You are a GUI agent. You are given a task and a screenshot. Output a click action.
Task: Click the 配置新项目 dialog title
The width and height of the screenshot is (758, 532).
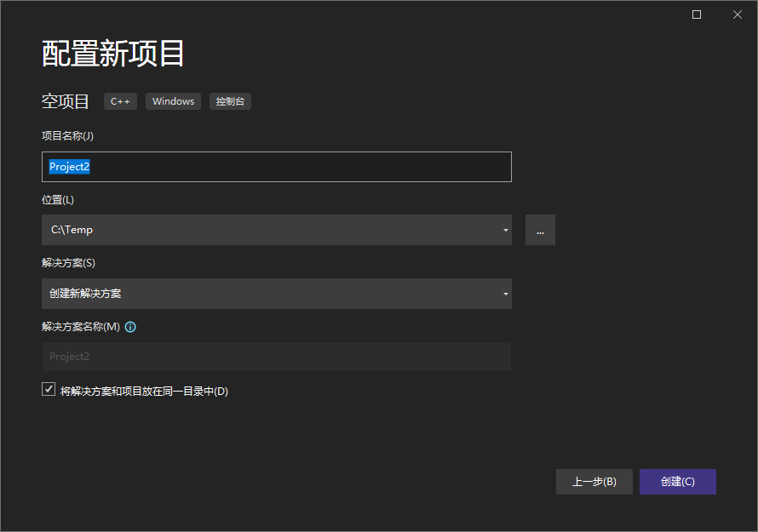coord(112,53)
